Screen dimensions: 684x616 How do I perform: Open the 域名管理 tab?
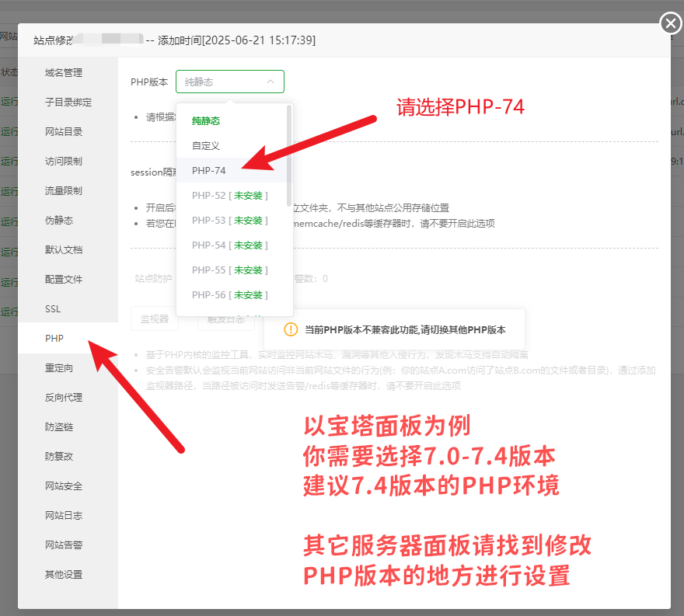coord(64,73)
